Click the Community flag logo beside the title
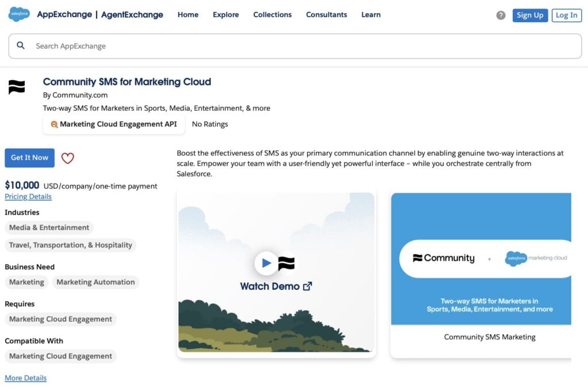 click(17, 87)
